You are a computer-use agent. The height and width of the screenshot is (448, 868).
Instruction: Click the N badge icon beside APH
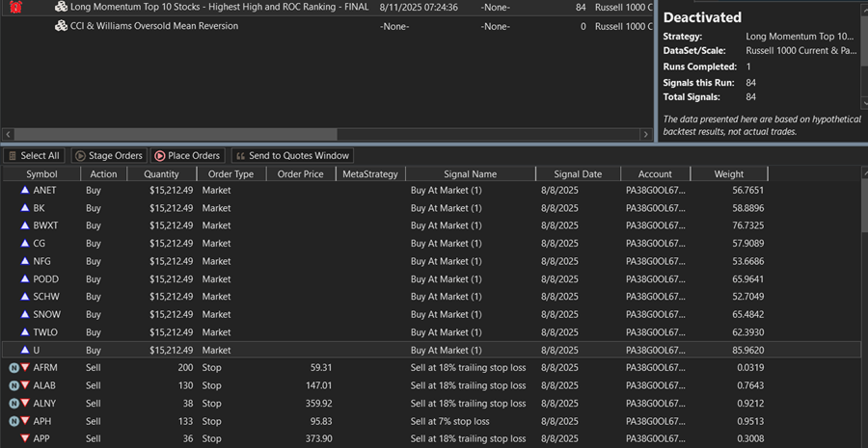click(14, 421)
